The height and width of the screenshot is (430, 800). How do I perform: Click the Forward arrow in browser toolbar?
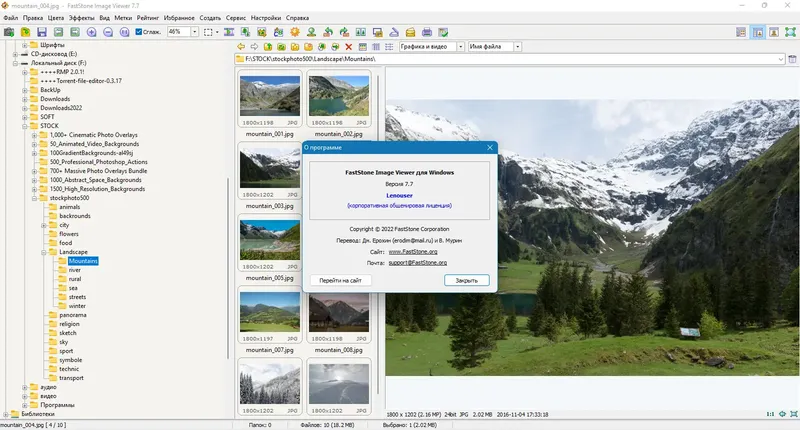(x=254, y=46)
